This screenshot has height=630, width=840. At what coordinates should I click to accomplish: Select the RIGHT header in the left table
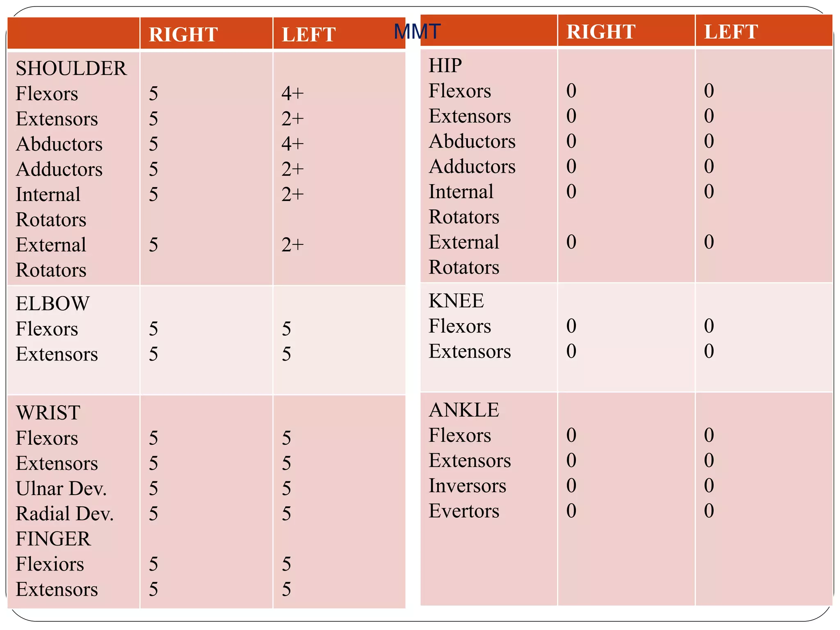coord(183,34)
